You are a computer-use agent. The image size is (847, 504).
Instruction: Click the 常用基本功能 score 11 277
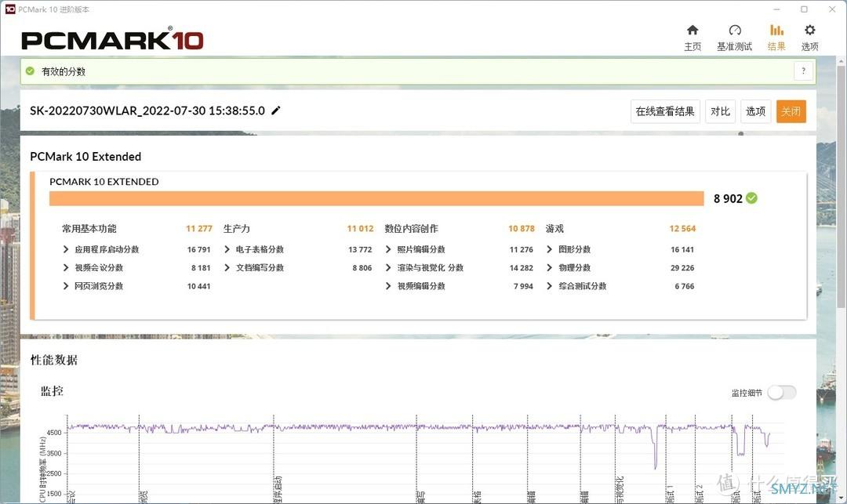coord(198,229)
